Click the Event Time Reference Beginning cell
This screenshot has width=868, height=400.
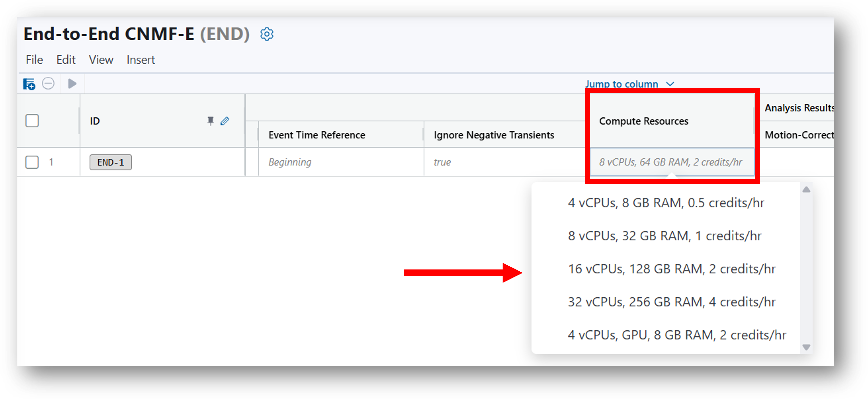click(x=341, y=162)
